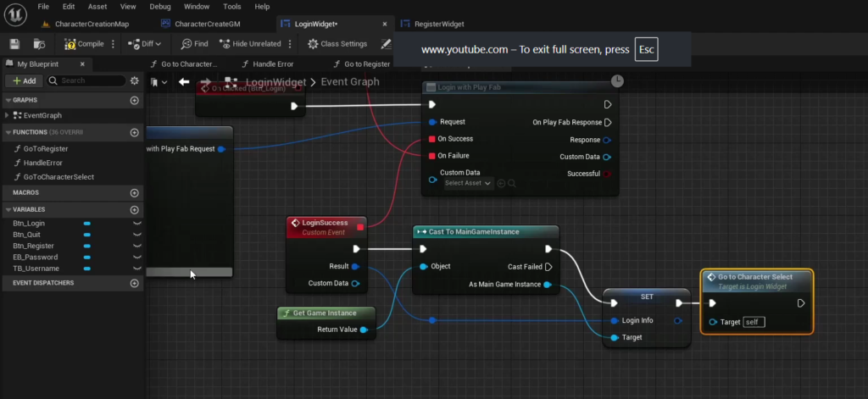The image size is (868, 399).
Task: Add a new event dispatcher with plus icon
Action: point(134,283)
